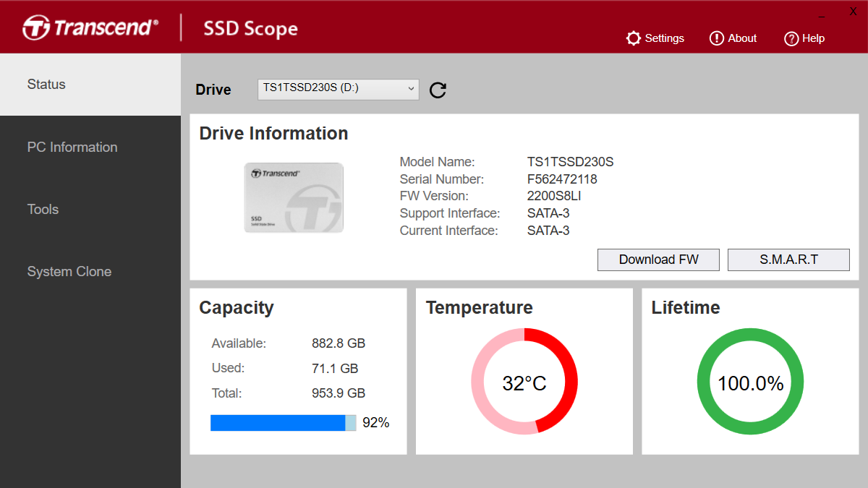This screenshot has width=868, height=488.
Task: Click the 92% capacity label
Action: (x=376, y=423)
